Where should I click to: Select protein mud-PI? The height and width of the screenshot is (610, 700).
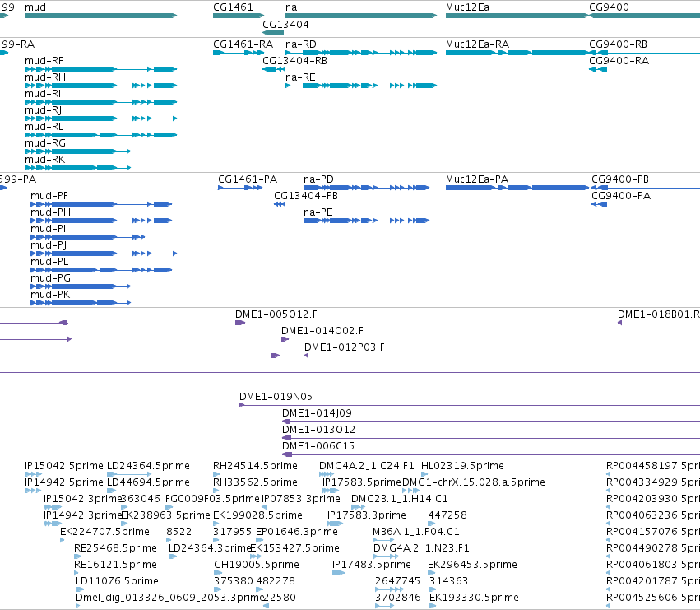[87, 237]
